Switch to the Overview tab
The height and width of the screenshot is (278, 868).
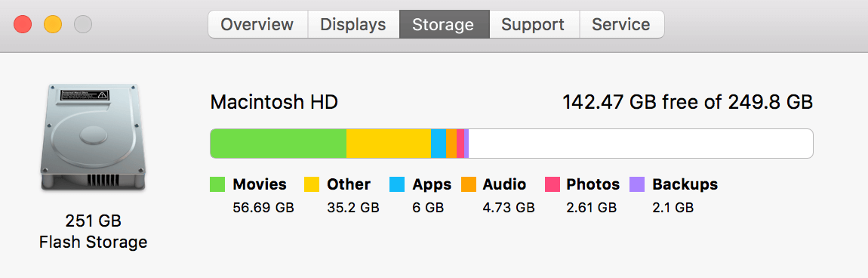click(257, 24)
